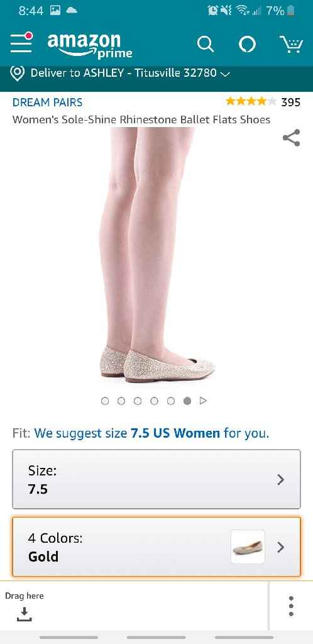Open the shopping cart

pyautogui.click(x=291, y=44)
